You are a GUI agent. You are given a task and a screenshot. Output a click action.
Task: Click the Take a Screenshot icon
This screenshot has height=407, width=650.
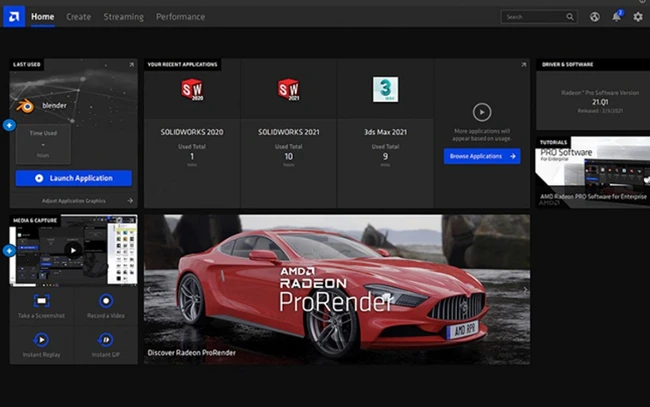tap(42, 301)
